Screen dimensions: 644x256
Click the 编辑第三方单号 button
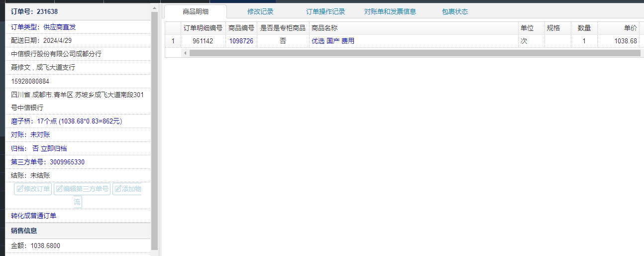82,189
